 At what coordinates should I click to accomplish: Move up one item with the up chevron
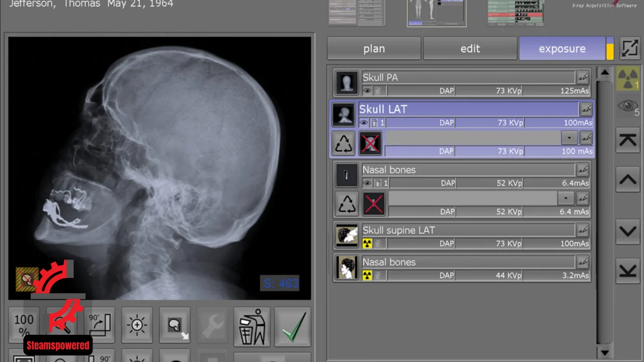tap(628, 179)
